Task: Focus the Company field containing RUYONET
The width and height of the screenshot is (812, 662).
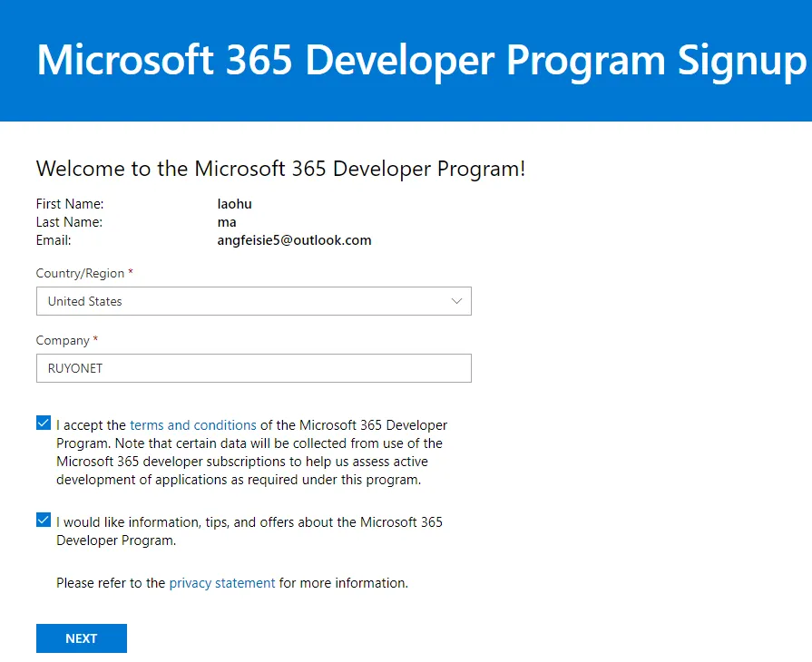Action: (254, 368)
